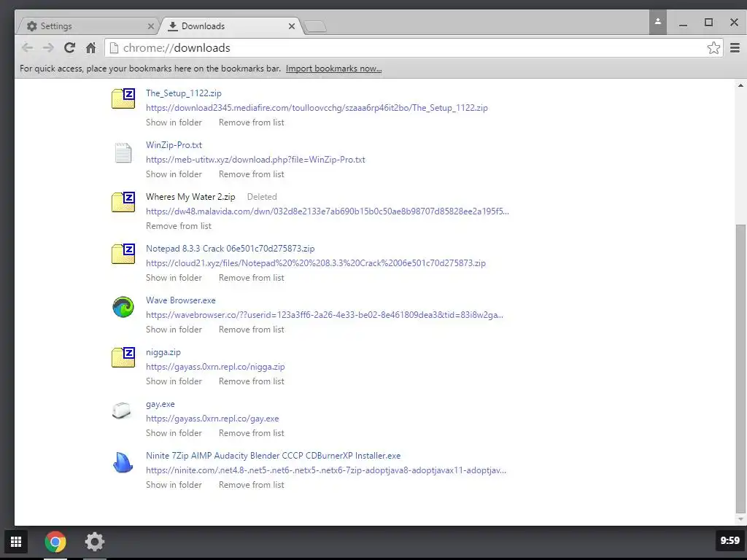Open the malavida.com download URL

coord(328,211)
